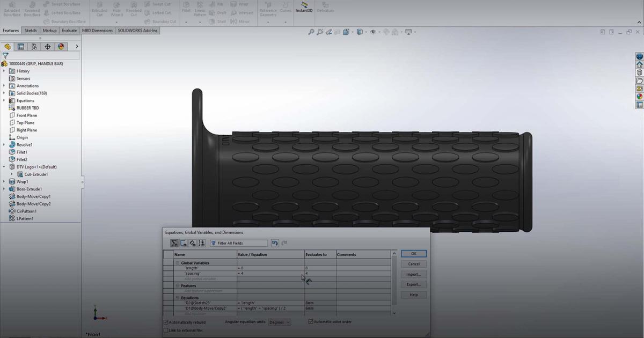Select DimXpertManager crosshair tab icon
644x338 pixels.
click(x=48, y=47)
